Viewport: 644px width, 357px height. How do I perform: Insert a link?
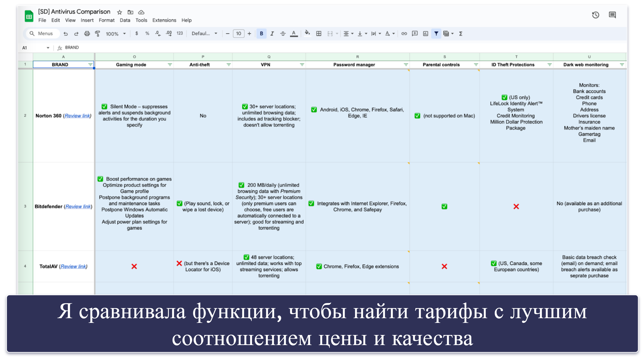[x=404, y=33]
